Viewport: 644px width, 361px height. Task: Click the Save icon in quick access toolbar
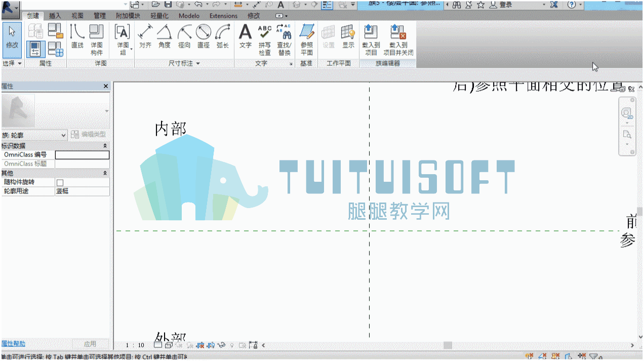coord(168,5)
